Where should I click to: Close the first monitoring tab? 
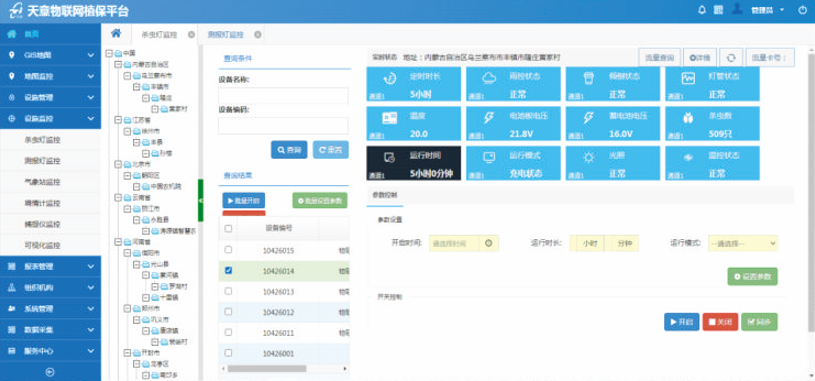pos(191,35)
